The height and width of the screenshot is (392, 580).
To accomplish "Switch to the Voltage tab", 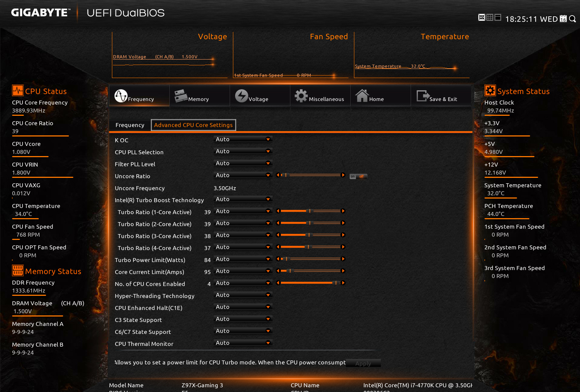I will click(x=260, y=95).
